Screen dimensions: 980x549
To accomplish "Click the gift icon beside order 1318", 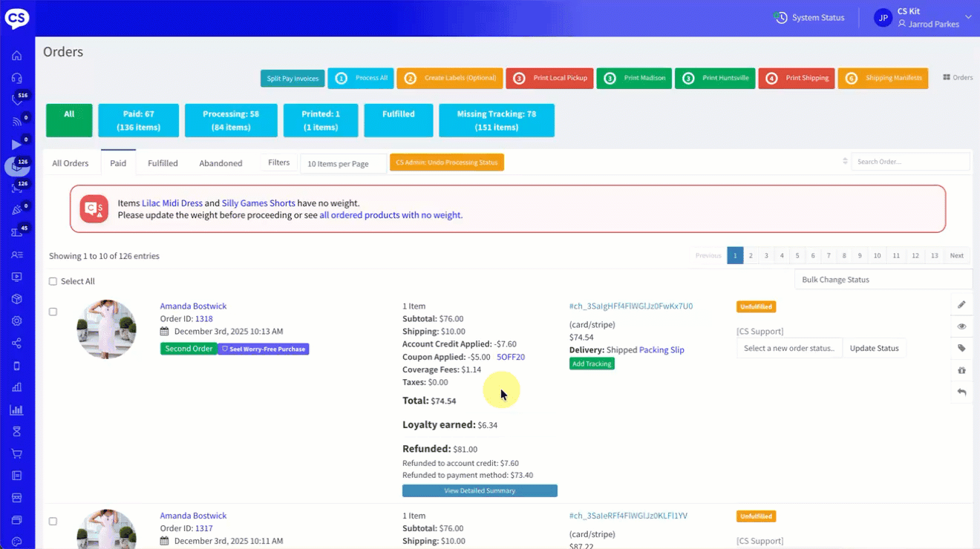I will coord(961,370).
